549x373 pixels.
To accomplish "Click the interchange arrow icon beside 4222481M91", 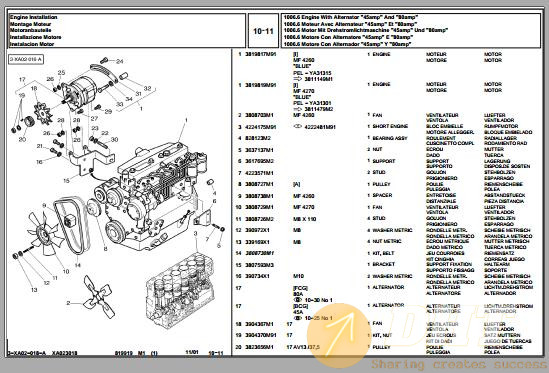I will 298,126.
